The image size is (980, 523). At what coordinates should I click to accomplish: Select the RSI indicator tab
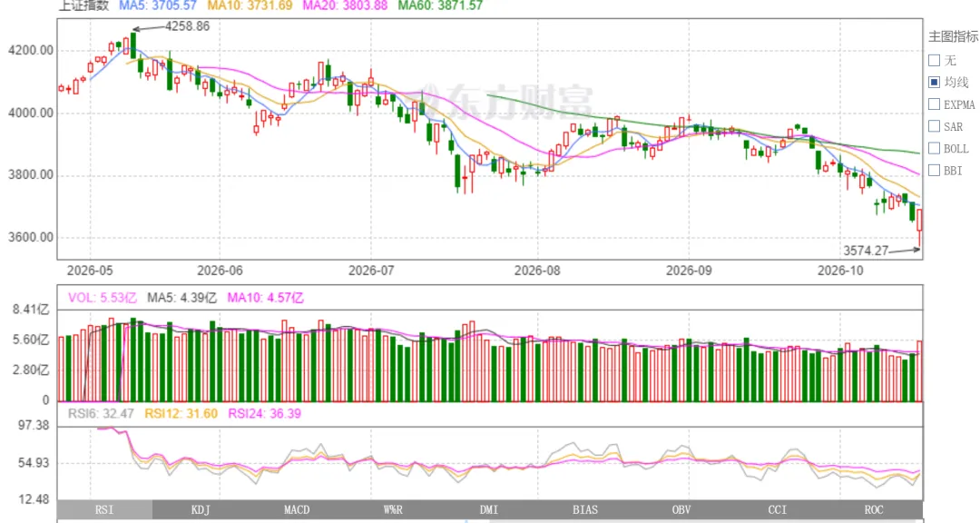point(104,510)
